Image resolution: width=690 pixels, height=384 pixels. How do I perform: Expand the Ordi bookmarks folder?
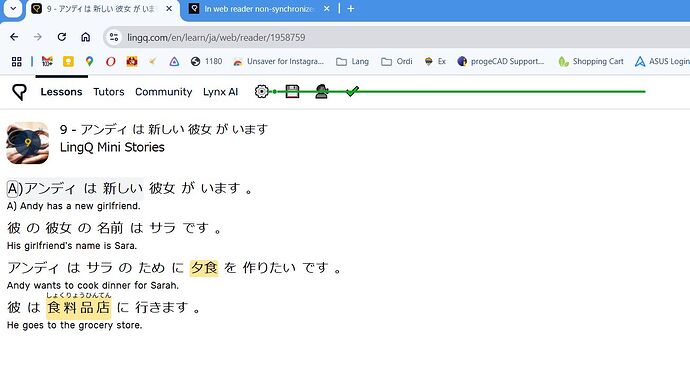pos(397,62)
